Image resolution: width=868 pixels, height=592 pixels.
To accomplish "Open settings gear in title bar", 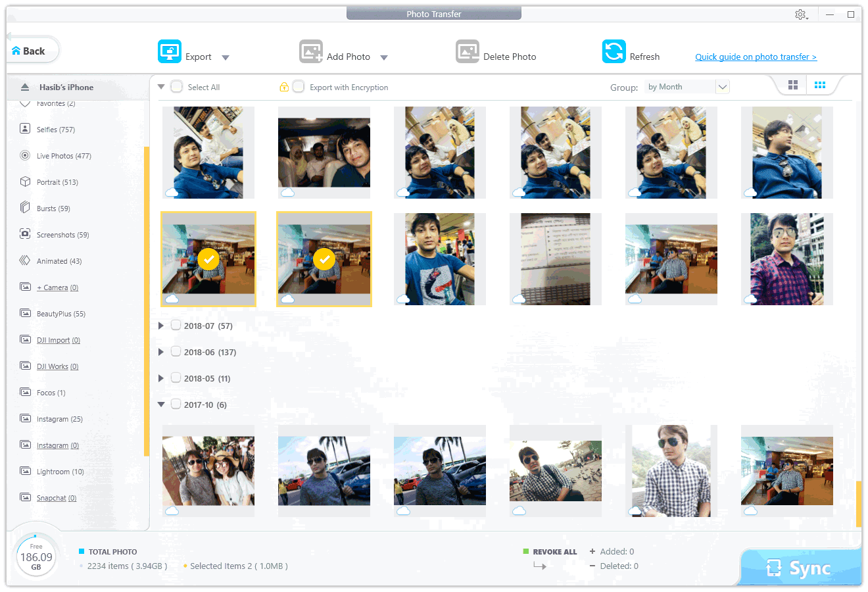I will click(800, 14).
